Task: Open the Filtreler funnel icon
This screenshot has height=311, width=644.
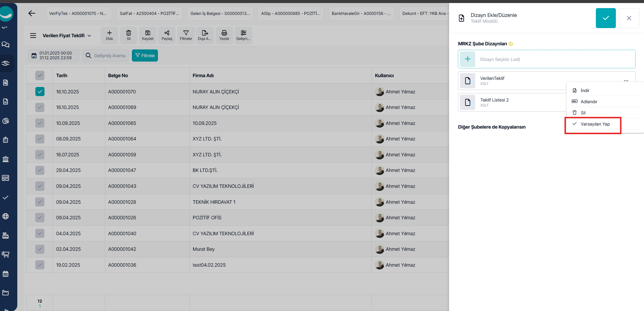Action: pos(186,35)
